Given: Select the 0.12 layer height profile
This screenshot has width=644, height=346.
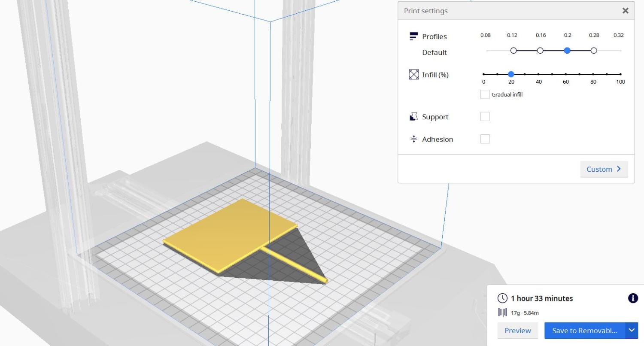Looking at the screenshot, I should pyautogui.click(x=513, y=51).
